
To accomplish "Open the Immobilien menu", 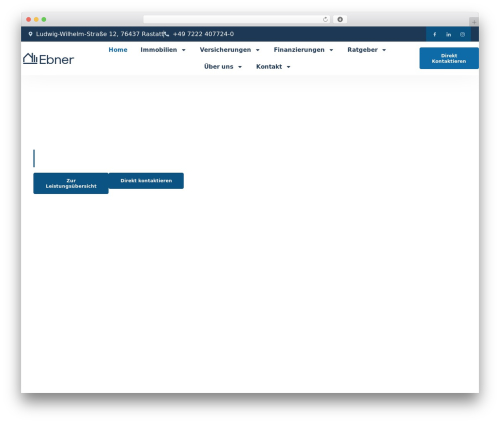I will (159, 50).
